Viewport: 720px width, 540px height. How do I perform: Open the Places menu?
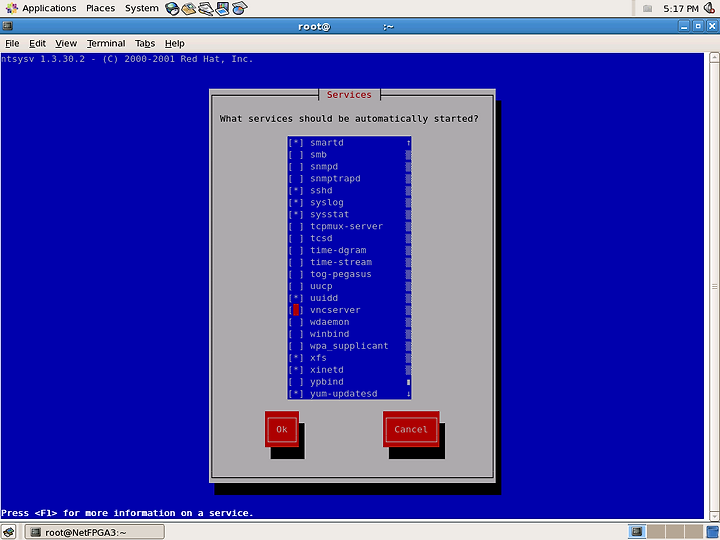coord(101,8)
